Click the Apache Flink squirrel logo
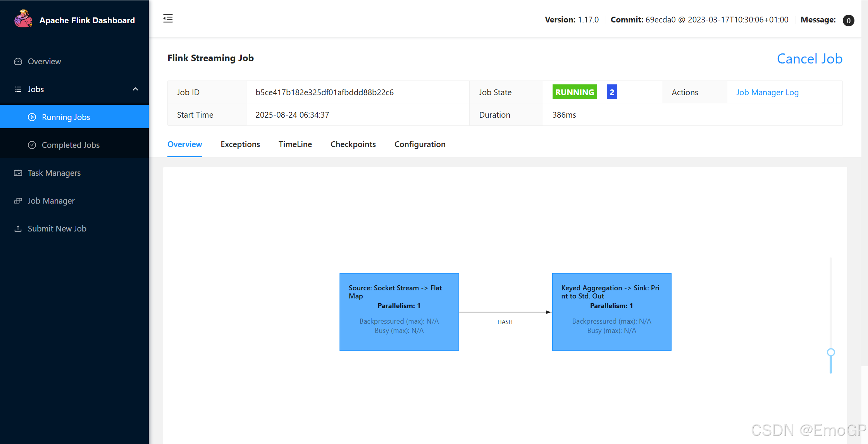 coord(23,19)
